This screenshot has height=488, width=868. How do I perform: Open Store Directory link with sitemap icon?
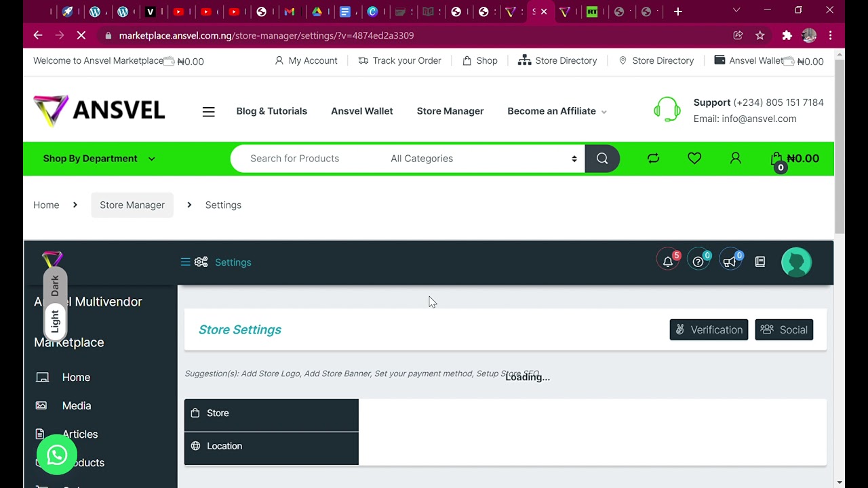[x=557, y=61]
